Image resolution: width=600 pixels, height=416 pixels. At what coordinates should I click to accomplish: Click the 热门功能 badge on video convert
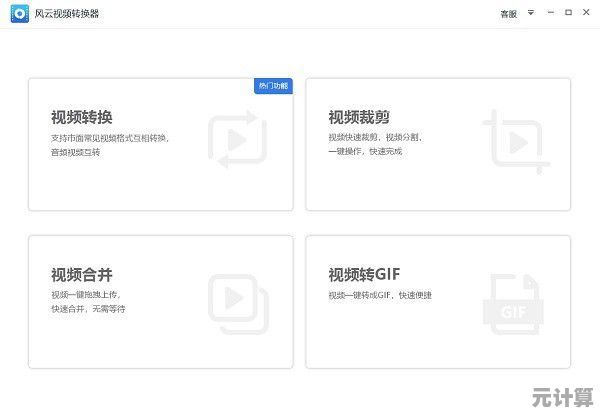[x=272, y=86]
